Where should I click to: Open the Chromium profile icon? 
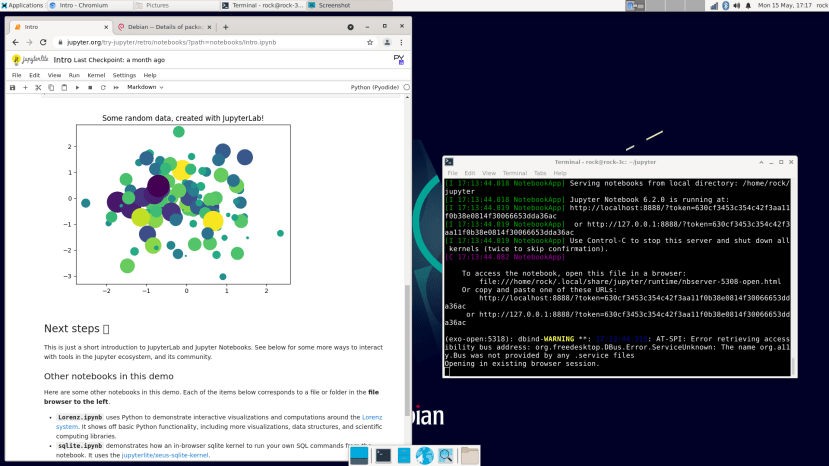click(x=387, y=42)
